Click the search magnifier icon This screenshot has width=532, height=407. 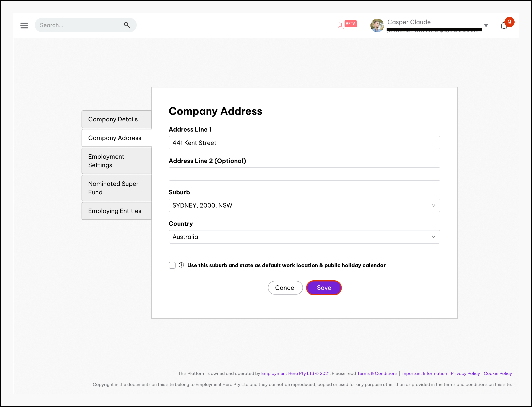[127, 25]
